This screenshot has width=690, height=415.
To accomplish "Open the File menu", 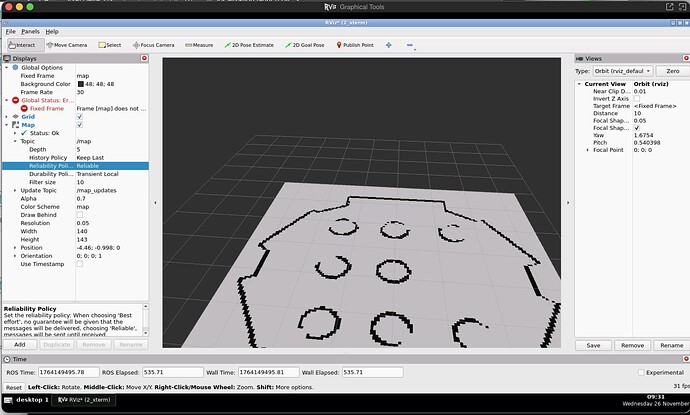I will [10, 31].
